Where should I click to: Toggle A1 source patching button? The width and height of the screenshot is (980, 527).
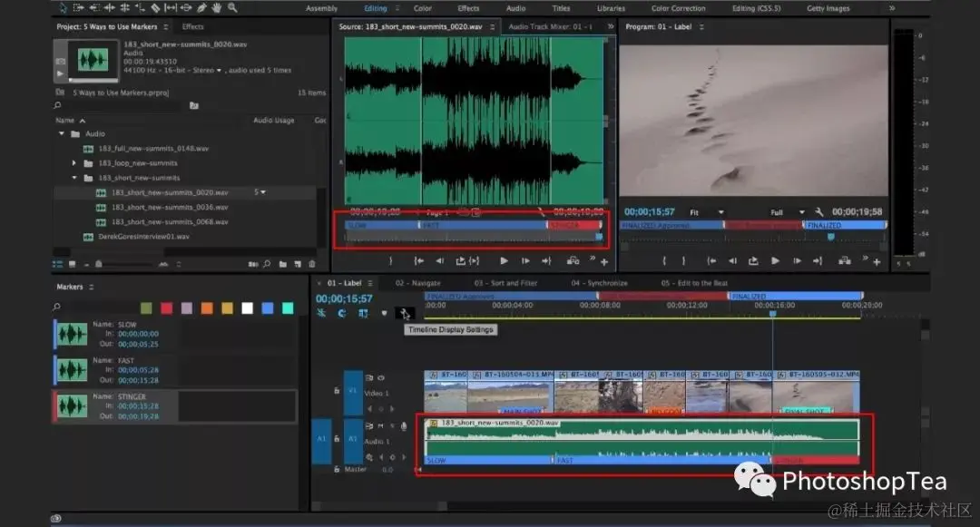point(322,440)
